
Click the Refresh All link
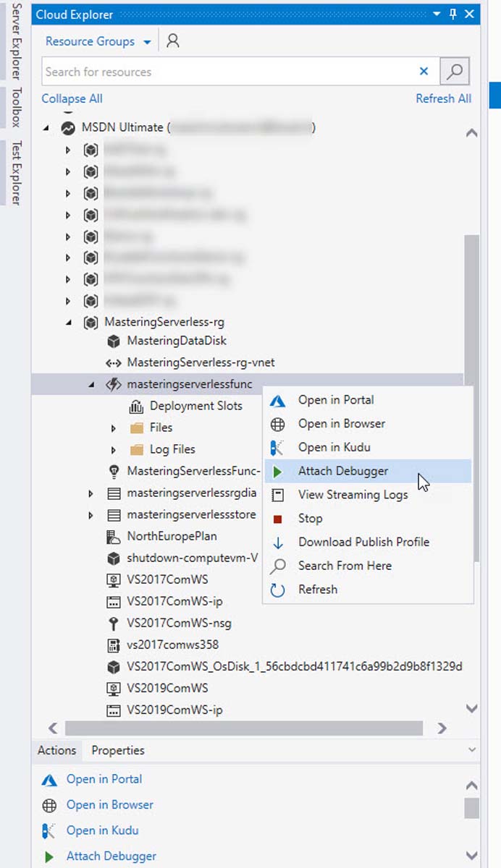click(443, 98)
